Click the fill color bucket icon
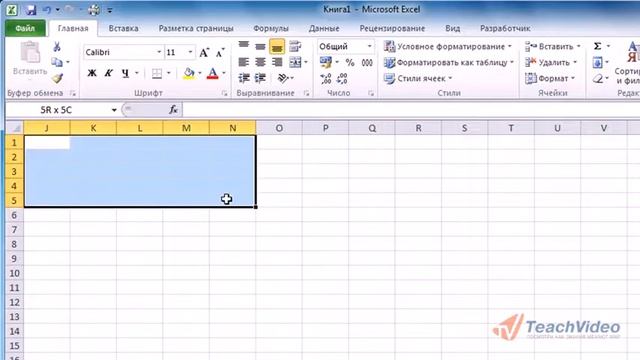640x360 pixels. coord(189,73)
